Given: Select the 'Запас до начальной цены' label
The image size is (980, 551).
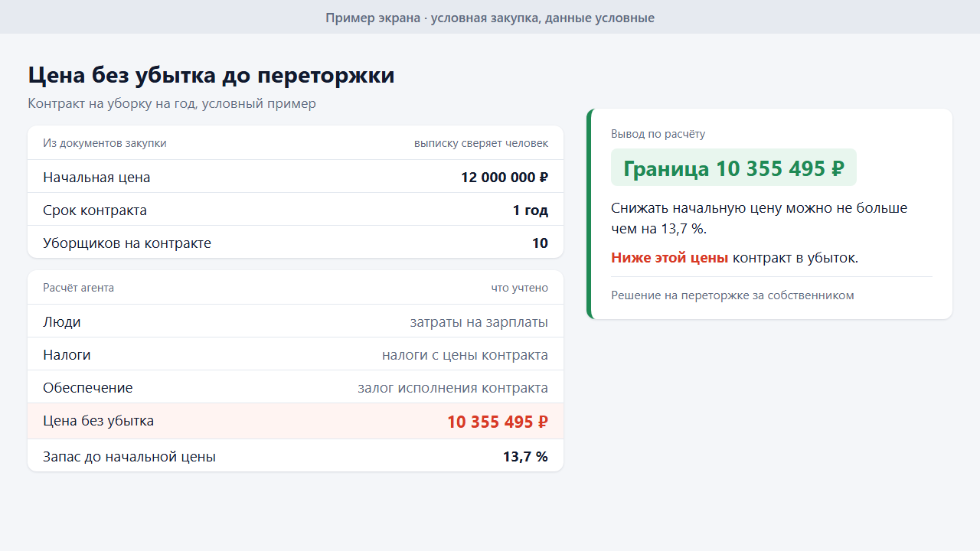Looking at the screenshot, I should coord(129,457).
